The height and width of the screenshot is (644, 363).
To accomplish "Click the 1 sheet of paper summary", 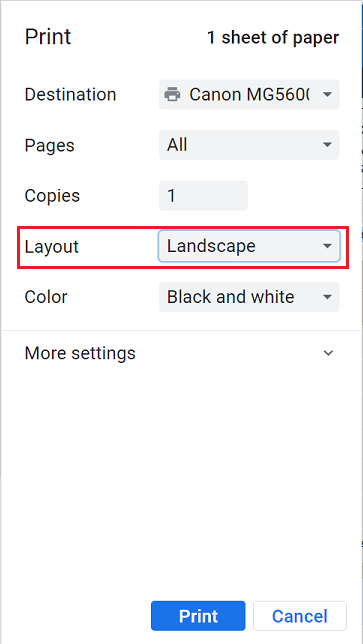I will [x=273, y=38].
